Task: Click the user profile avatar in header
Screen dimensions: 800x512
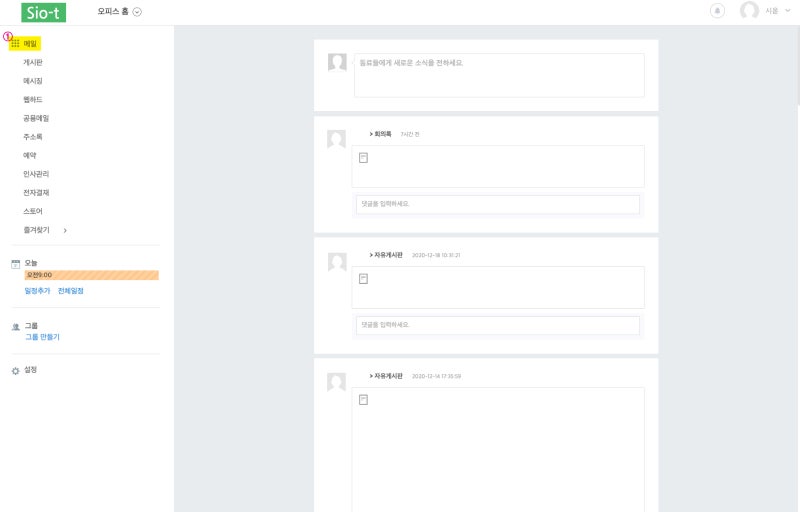Action: tap(749, 10)
